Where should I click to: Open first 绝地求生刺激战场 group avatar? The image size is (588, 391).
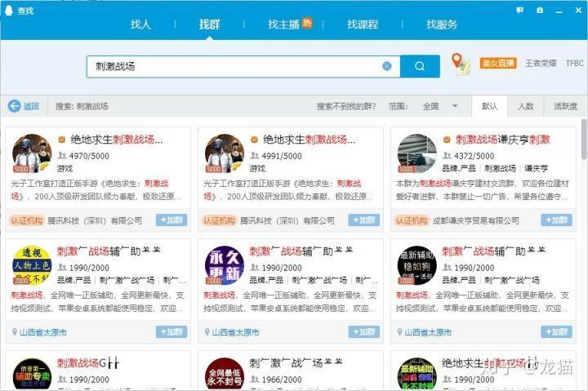[x=33, y=153]
